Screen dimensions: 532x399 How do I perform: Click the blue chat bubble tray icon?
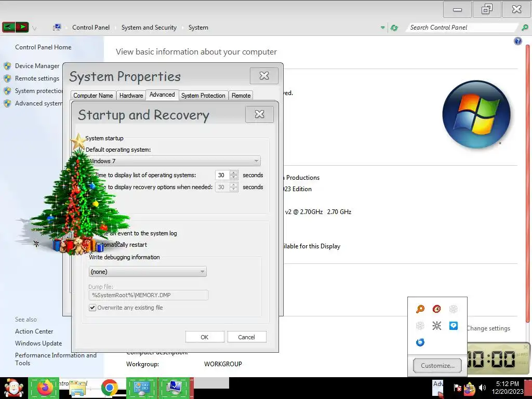coord(453,326)
